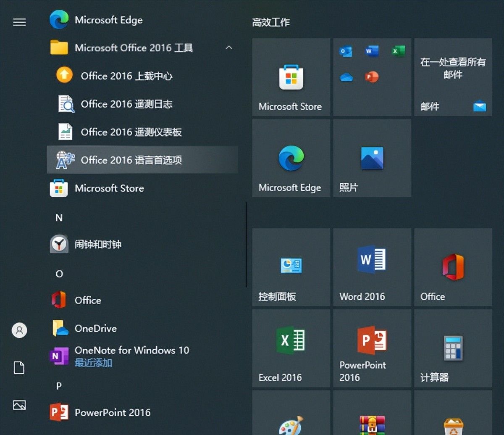Click the Office 2016 语言首选项 label

(131, 160)
